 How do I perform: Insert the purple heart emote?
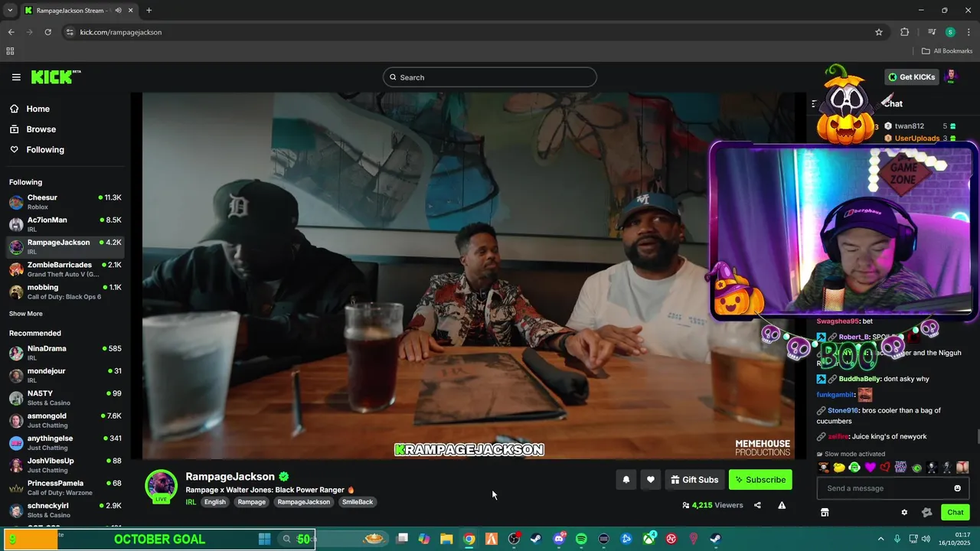[870, 467]
